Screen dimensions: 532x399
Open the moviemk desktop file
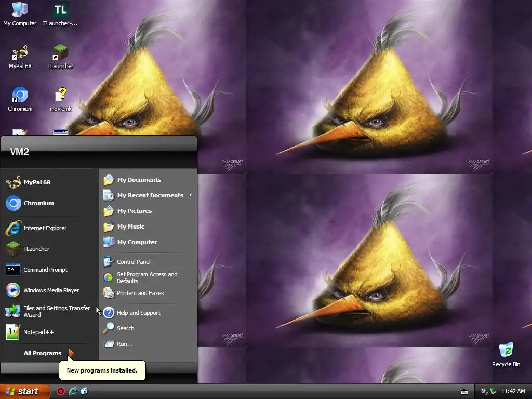[x=61, y=99]
